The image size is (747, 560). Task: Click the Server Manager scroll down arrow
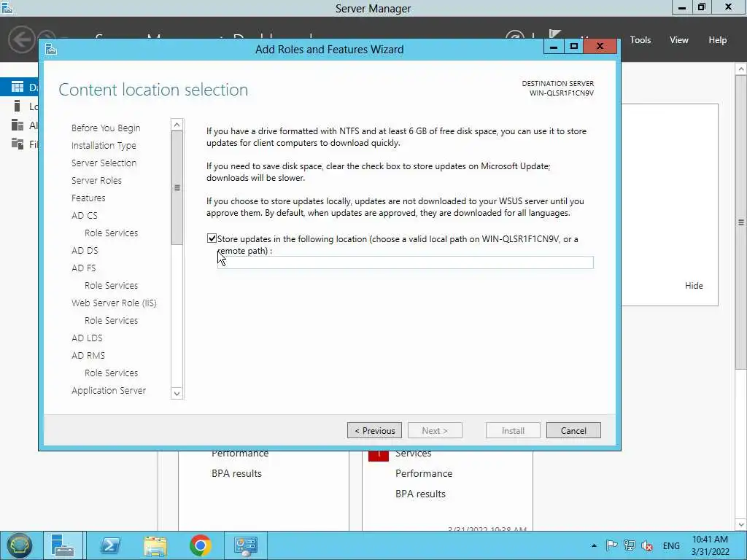[741, 524]
